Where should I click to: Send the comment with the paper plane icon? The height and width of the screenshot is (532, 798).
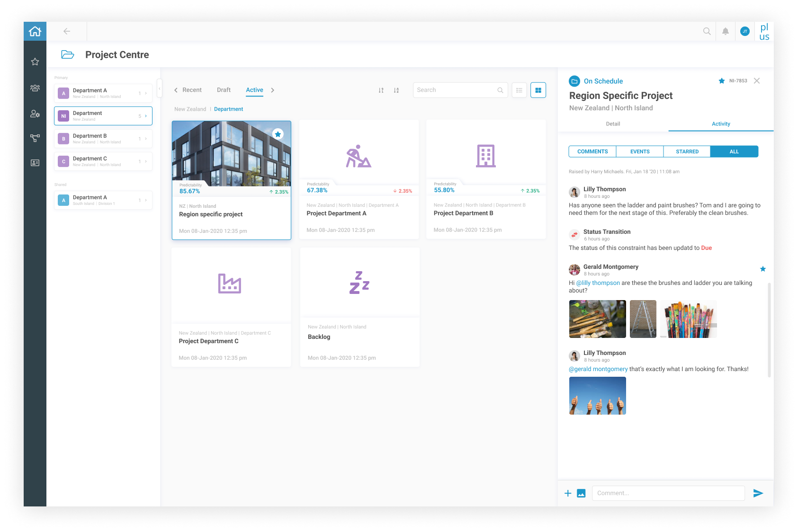pos(758,493)
